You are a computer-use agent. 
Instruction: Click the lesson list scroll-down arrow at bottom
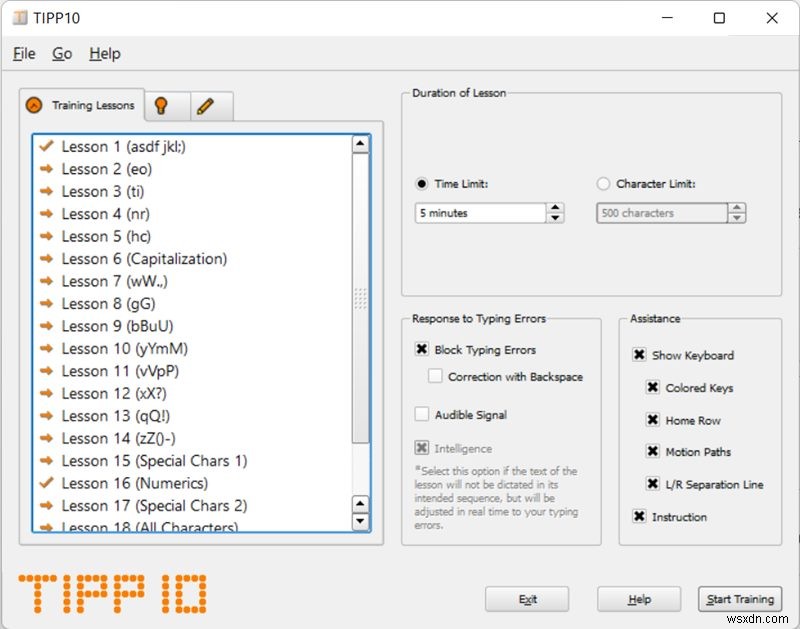click(x=360, y=521)
